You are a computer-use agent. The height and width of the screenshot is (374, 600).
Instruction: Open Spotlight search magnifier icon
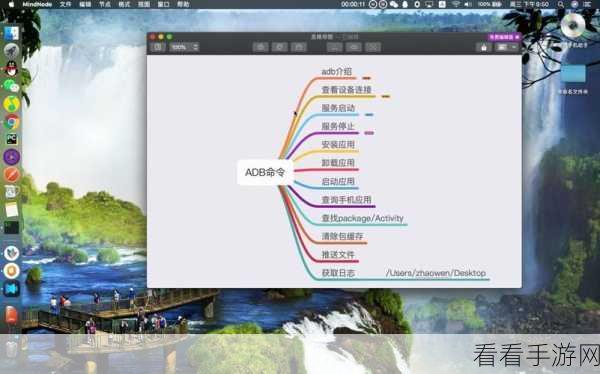pyautogui.click(x=561, y=5)
